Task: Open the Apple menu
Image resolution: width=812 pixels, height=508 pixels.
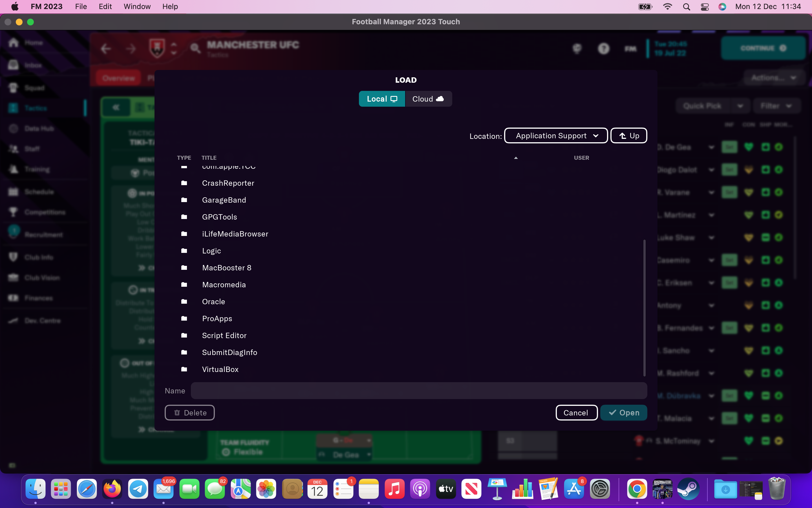Action: (15, 7)
